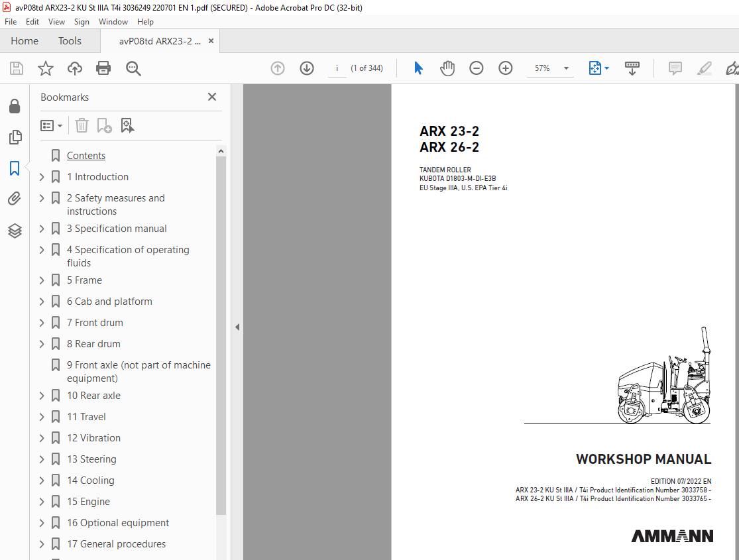Open the View menu
This screenshot has width=739, height=560.
click(56, 22)
